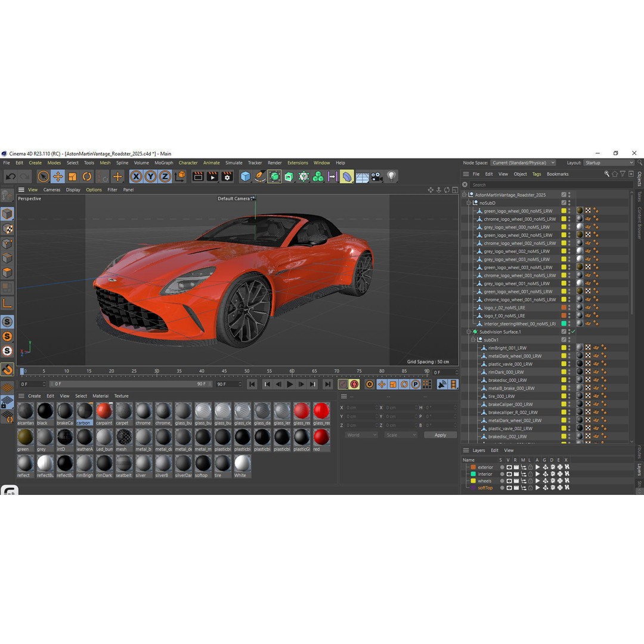Toggle the X axis lock
This screenshot has height=644, width=644.
click(136, 177)
